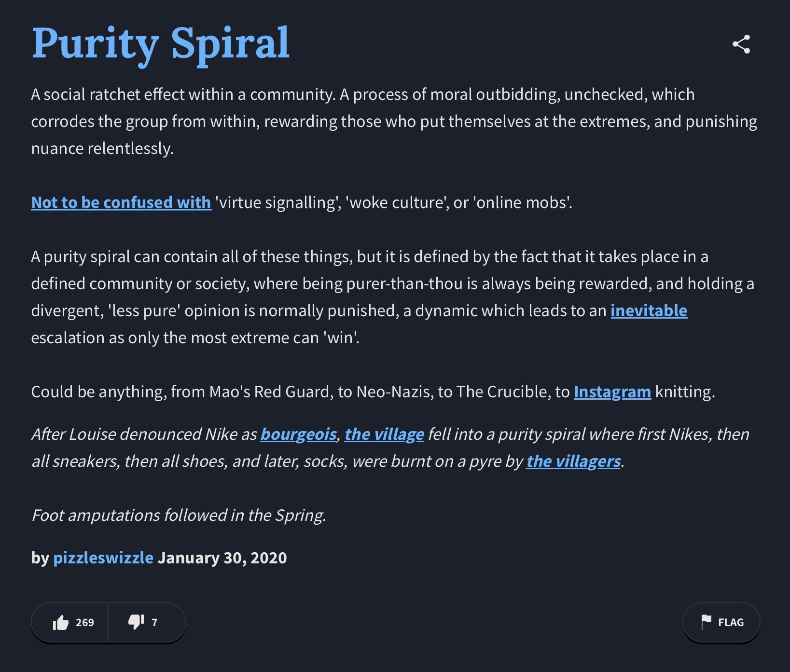Click the 'Could be anything' sentence text
The image size is (790, 672).
click(x=373, y=392)
